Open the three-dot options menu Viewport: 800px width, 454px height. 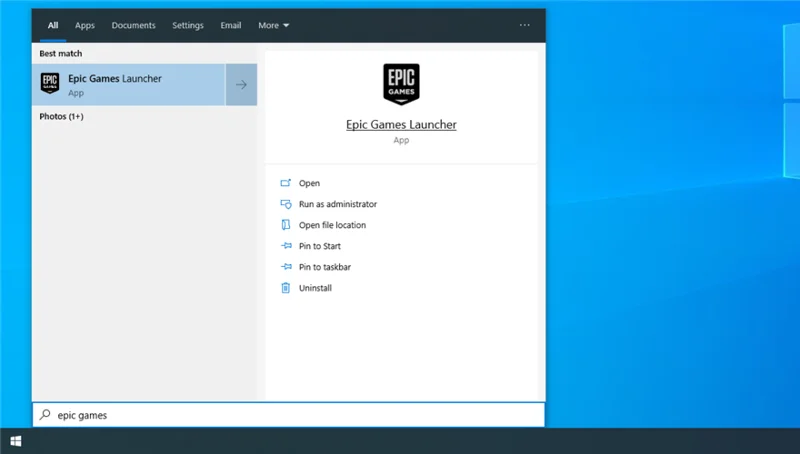[x=524, y=25]
